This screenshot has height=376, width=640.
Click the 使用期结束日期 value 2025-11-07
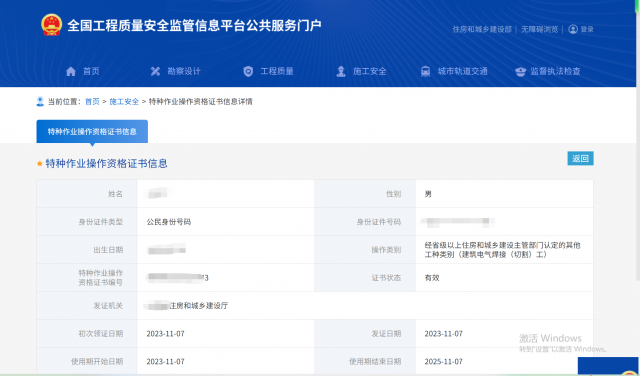444,362
